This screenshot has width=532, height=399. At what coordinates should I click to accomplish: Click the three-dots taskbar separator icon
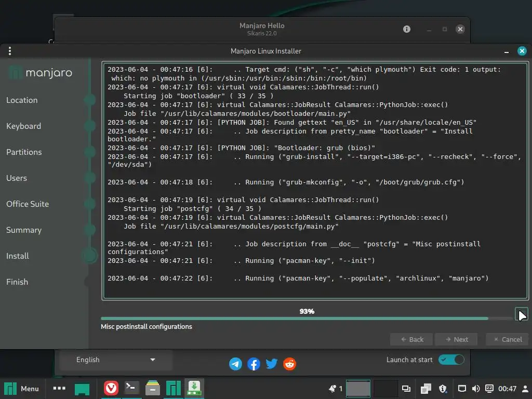coord(59,388)
